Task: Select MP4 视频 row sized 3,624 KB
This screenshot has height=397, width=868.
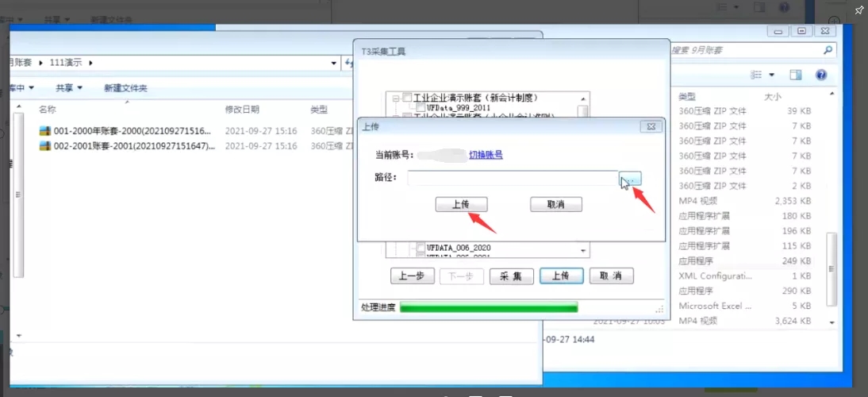Action: [x=744, y=320]
